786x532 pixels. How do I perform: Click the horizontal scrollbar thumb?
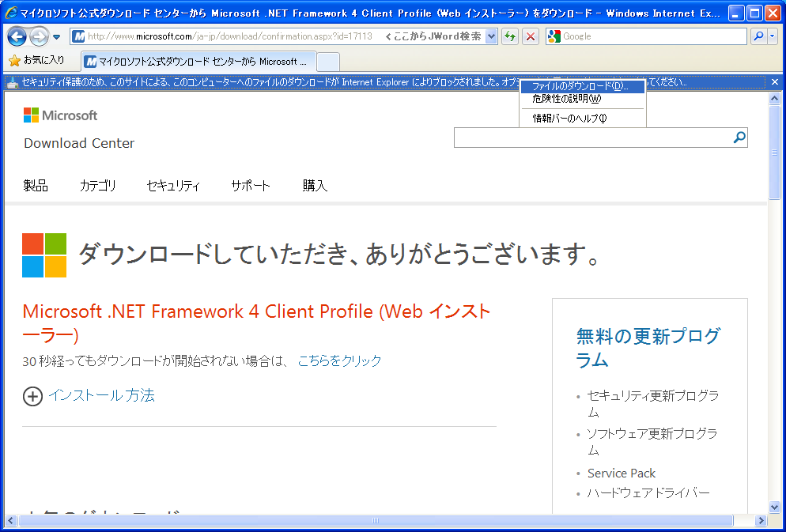pos(376,520)
